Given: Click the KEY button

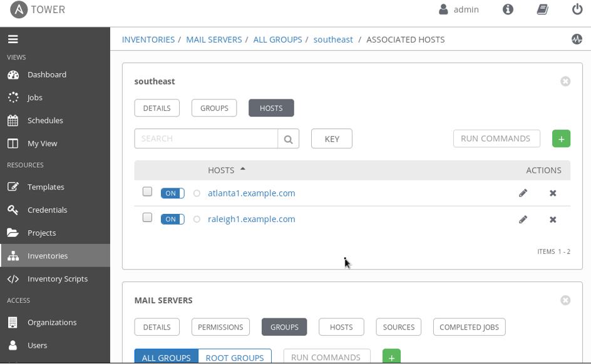Looking at the screenshot, I should tap(332, 139).
